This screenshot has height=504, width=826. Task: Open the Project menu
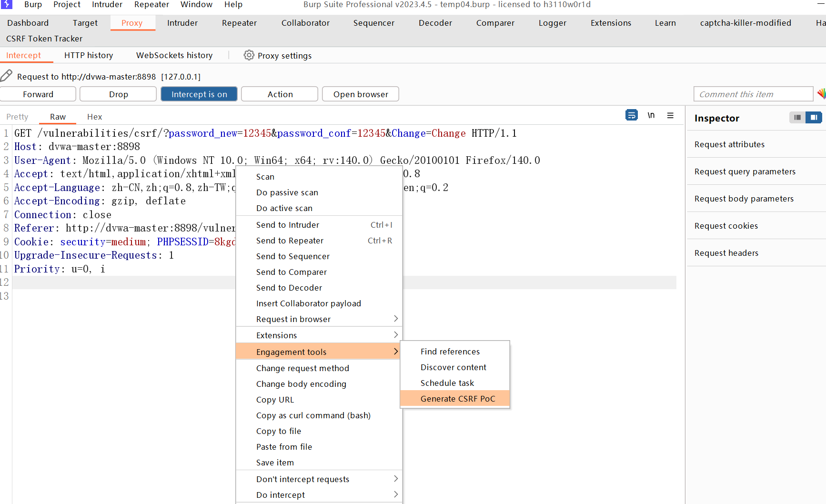tap(67, 4)
